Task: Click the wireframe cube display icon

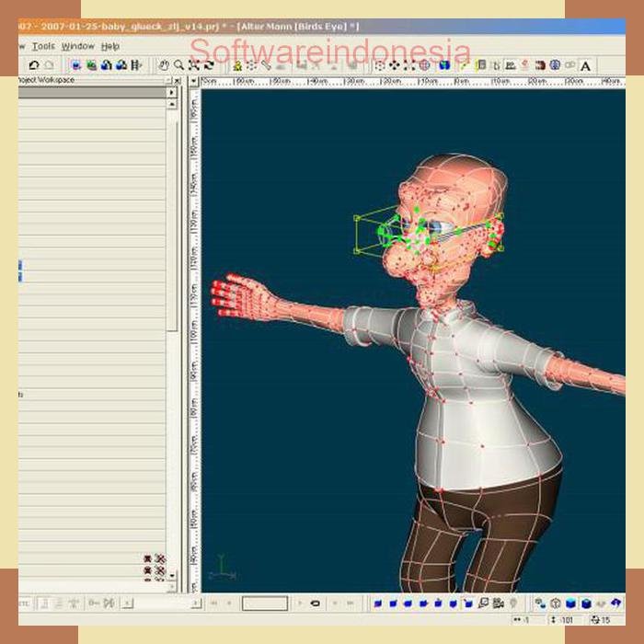Action: (x=556, y=604)
